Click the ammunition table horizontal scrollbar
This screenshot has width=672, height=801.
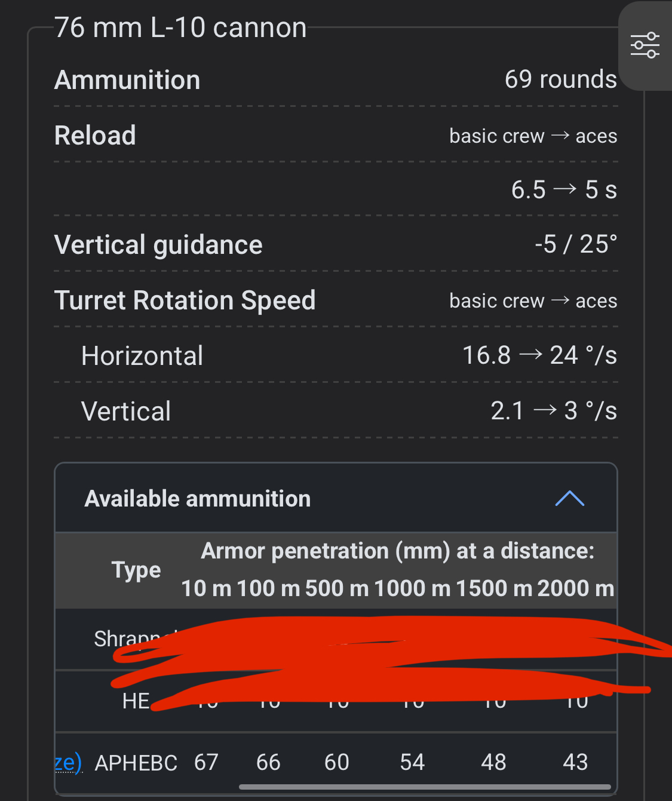click(424, 787)
